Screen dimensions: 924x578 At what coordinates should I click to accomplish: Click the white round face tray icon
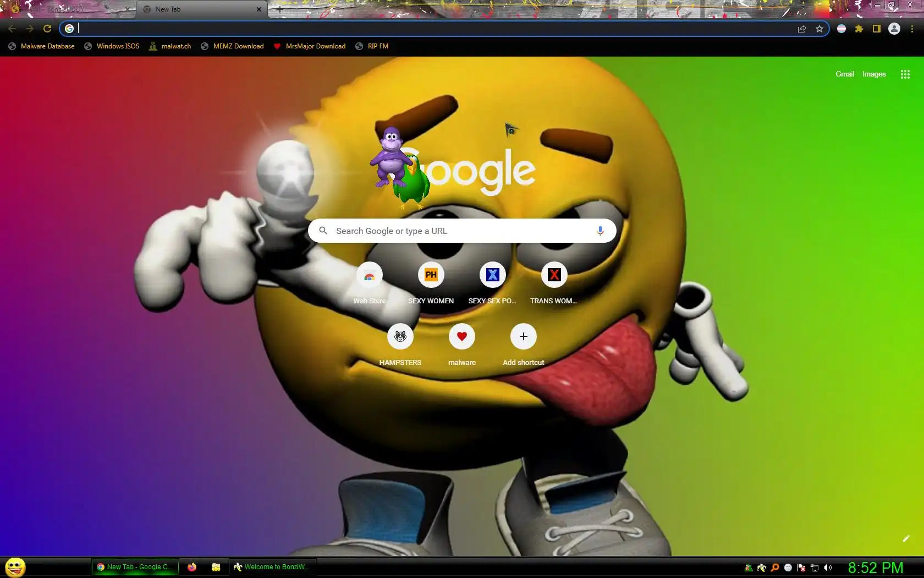(x=788, y=568)
